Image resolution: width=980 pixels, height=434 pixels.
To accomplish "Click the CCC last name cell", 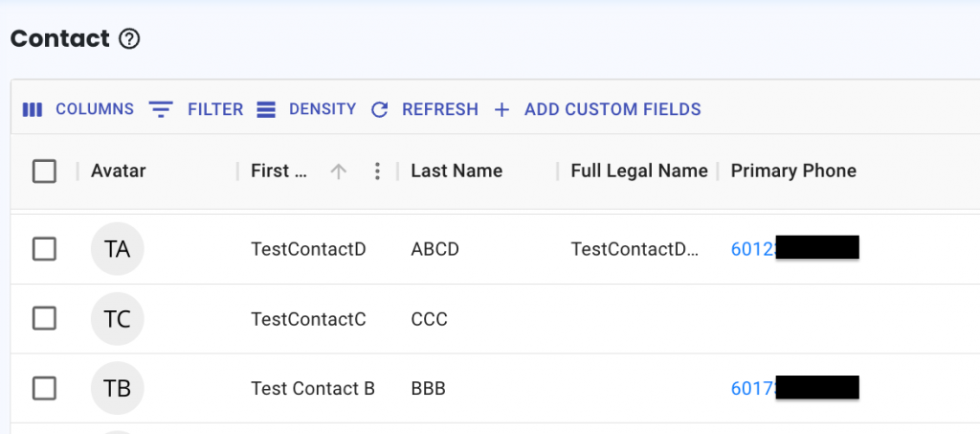I will pyautogui.click(x=430, y=320).
